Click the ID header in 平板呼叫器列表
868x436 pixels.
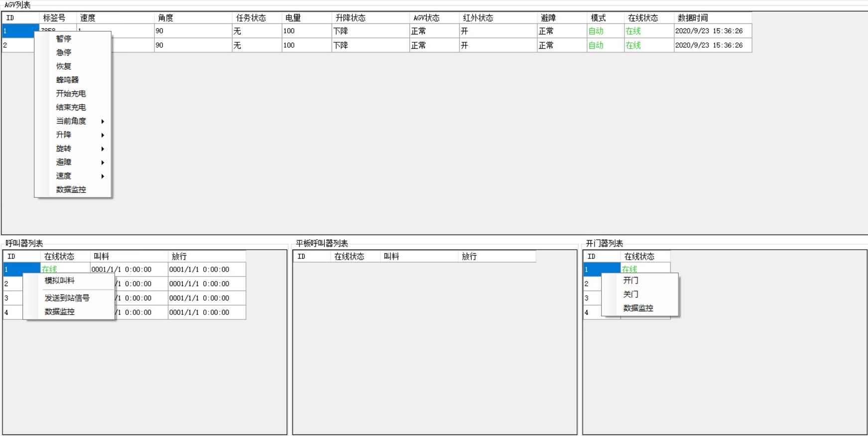312,257
